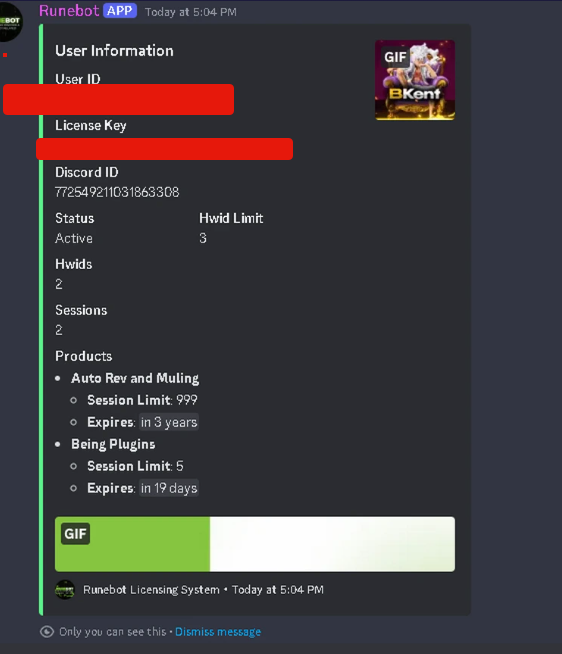Click the Runebot avatar next to the message
This screenshot has width=562, height=654.
9,22
